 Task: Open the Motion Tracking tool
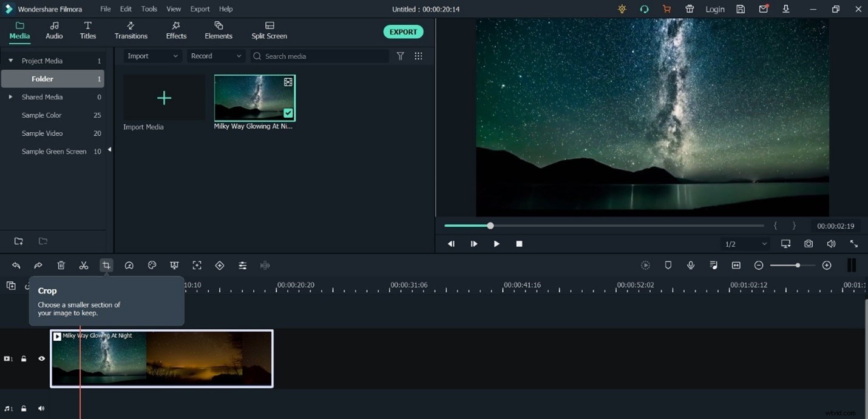[x=197, y=265]
